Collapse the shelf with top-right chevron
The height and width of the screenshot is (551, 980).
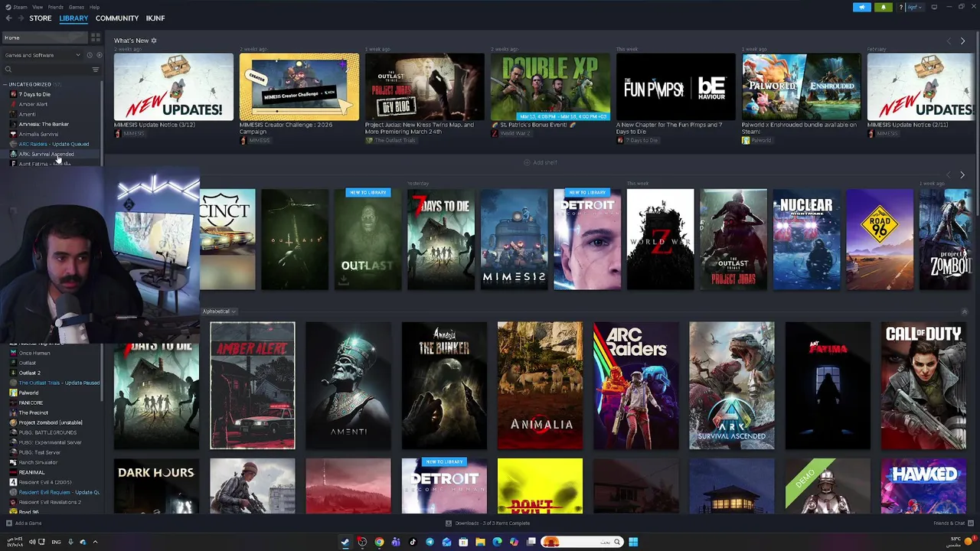point(964,311)
